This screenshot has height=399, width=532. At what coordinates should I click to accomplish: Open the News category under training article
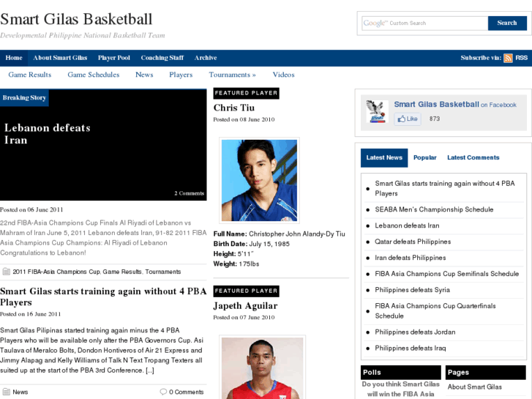click(x=20, y=392)
